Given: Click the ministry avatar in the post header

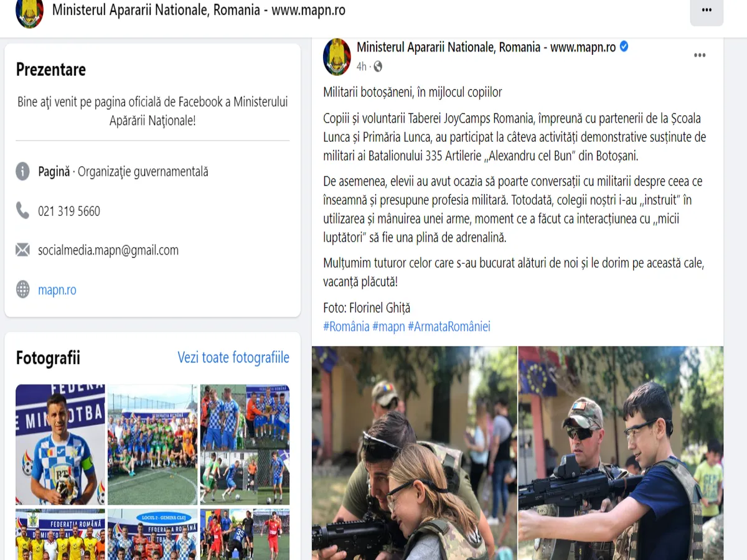Looking at the screenshot, I should [x=337, y=57].
